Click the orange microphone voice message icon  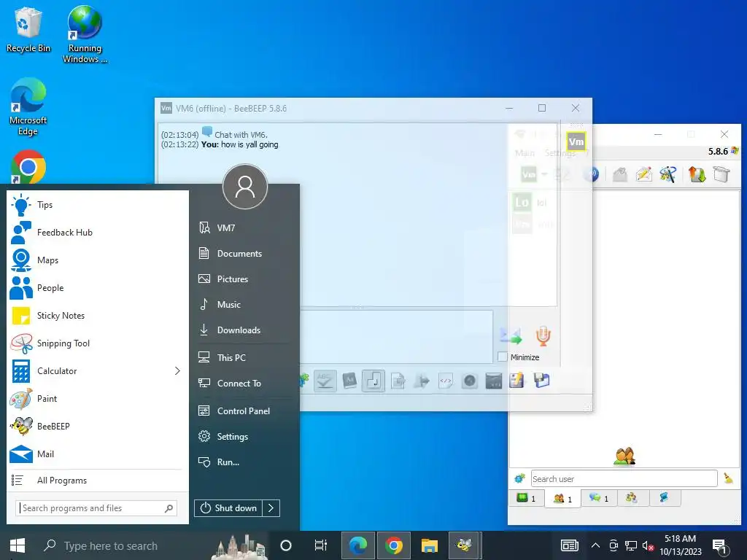point(543,335)
